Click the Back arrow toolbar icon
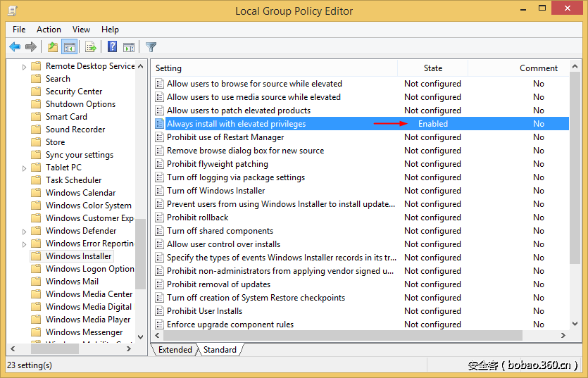Screen dimensions: 588x378 (15, 47)
